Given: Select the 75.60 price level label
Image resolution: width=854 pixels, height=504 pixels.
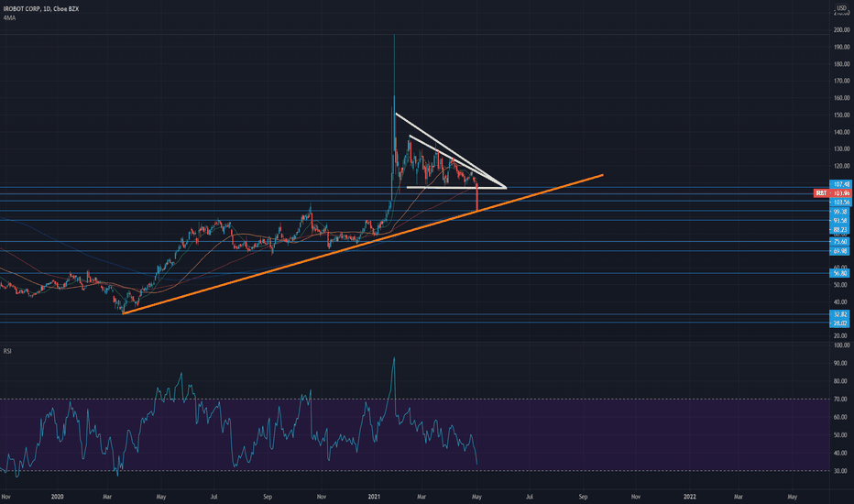Looking at the screenshot, I should point(840,241).
